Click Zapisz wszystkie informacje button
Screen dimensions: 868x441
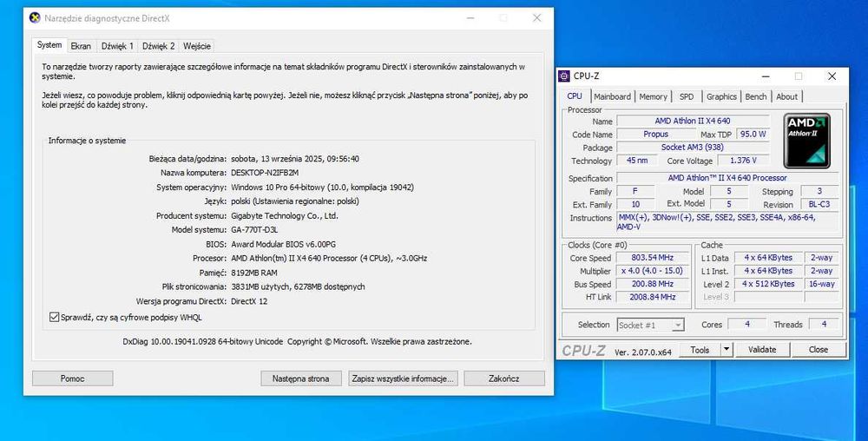pyautogui.click(x=403, y=378)
